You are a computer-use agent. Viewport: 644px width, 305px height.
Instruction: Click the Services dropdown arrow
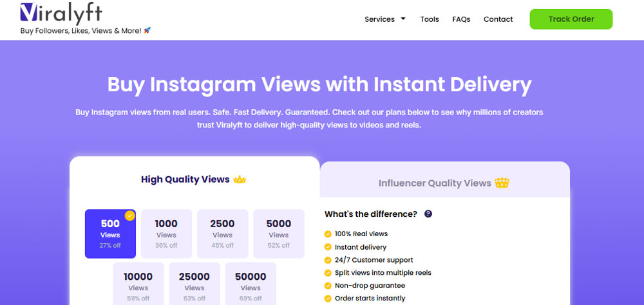point(403,19)
